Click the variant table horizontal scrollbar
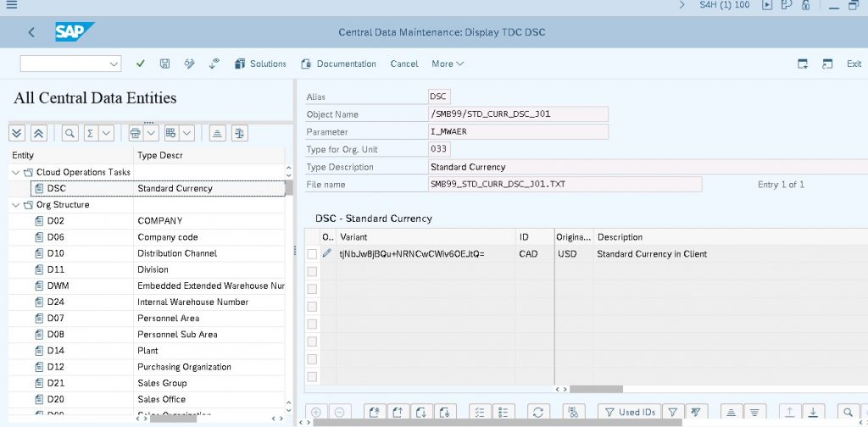The image size is (868, 427). 596,390
